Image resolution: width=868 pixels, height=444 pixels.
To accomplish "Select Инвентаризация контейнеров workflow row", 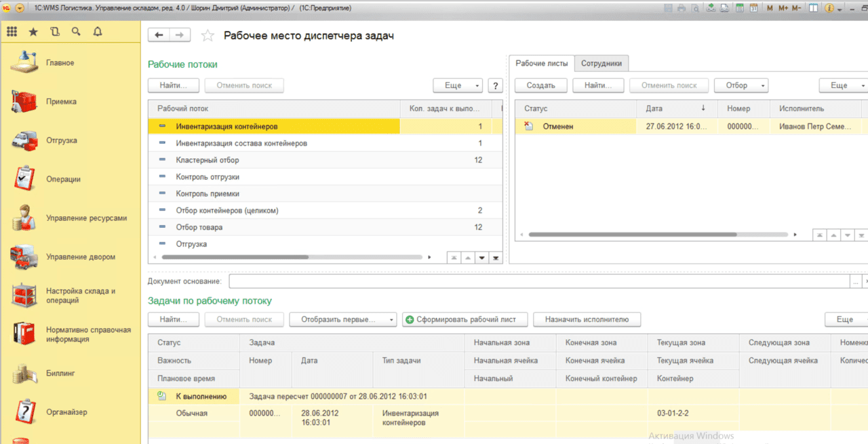I will [x=325, y=126].
